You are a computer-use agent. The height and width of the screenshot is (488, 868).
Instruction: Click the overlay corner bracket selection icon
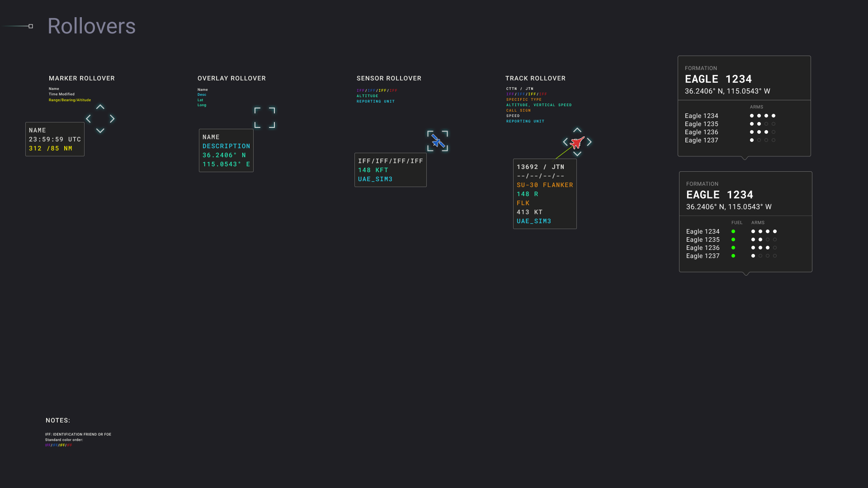coord(264,117)
